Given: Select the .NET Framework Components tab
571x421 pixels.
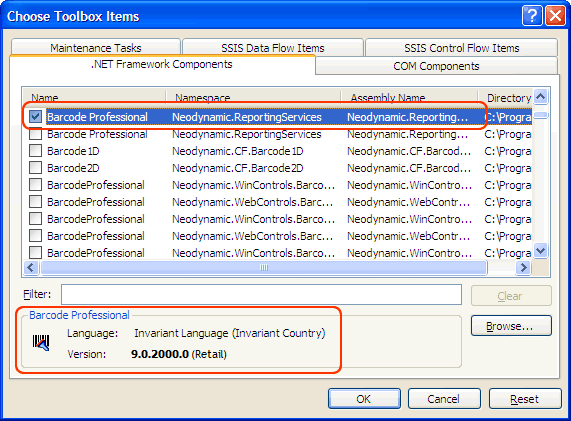Looking at the screenshot, I should (x=162, y=64).
